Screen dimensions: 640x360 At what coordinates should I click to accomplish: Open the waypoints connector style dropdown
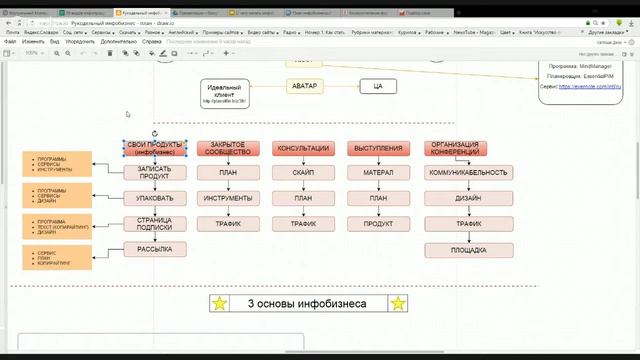[x=208, y=53]
